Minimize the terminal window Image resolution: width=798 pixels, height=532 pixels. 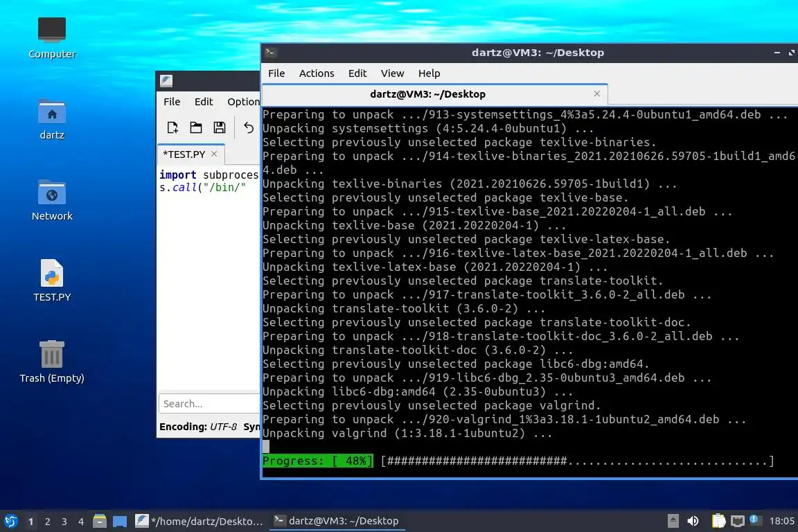pos(777,53)
